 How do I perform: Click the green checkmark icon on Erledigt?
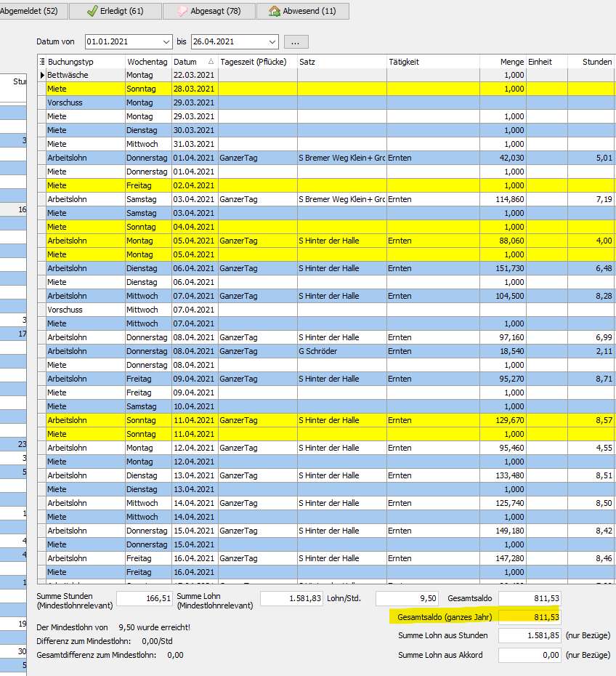pos(92,11)
